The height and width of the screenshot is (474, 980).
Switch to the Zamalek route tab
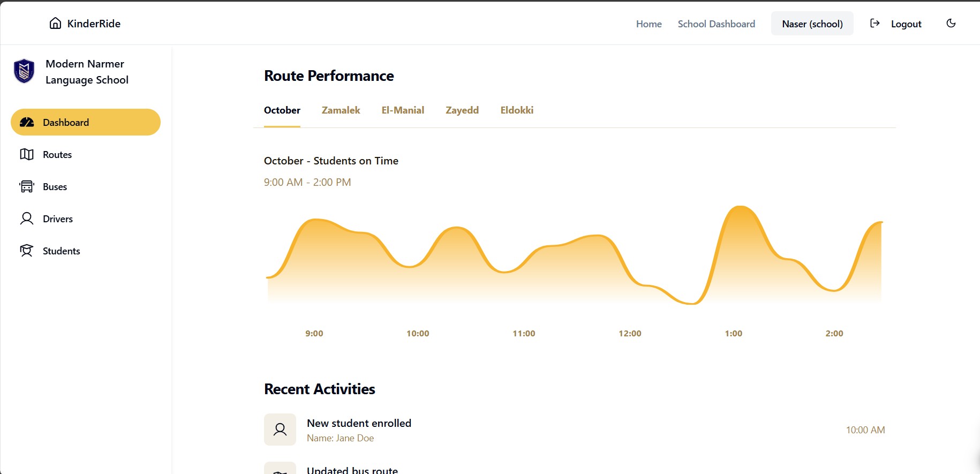(x=341, y=110)
